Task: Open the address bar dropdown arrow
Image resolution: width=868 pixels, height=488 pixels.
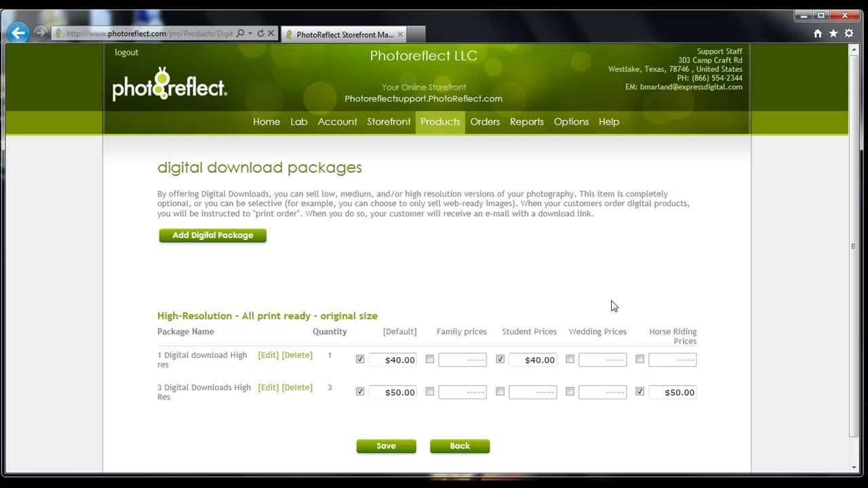Action: [250, 33]
